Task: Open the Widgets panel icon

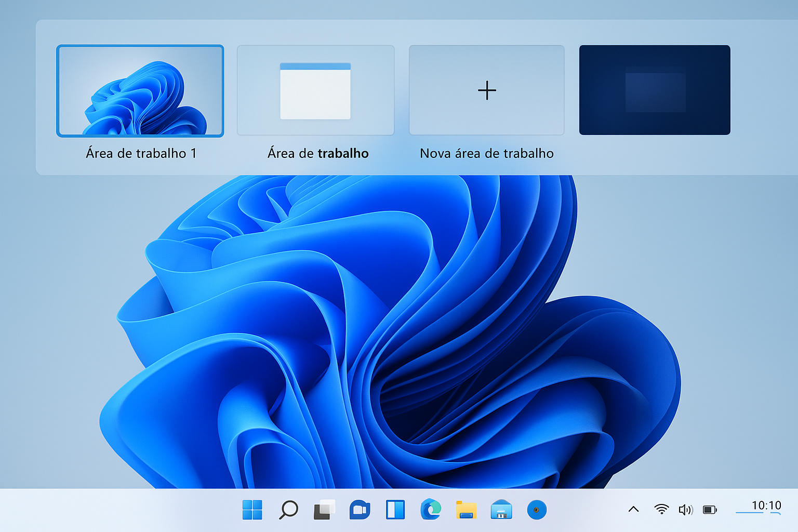Action: point(395,510)
